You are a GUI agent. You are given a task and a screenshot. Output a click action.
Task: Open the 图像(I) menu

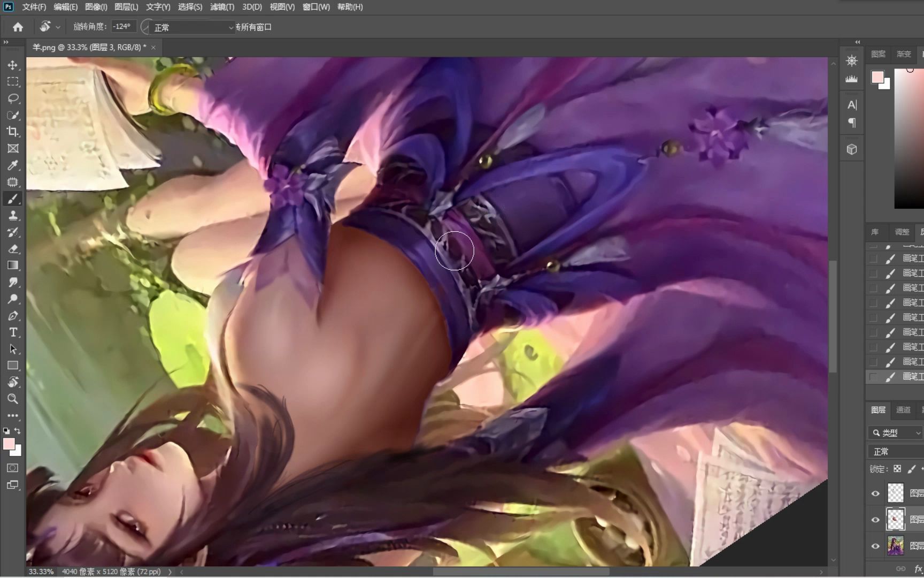pos(96,7)
